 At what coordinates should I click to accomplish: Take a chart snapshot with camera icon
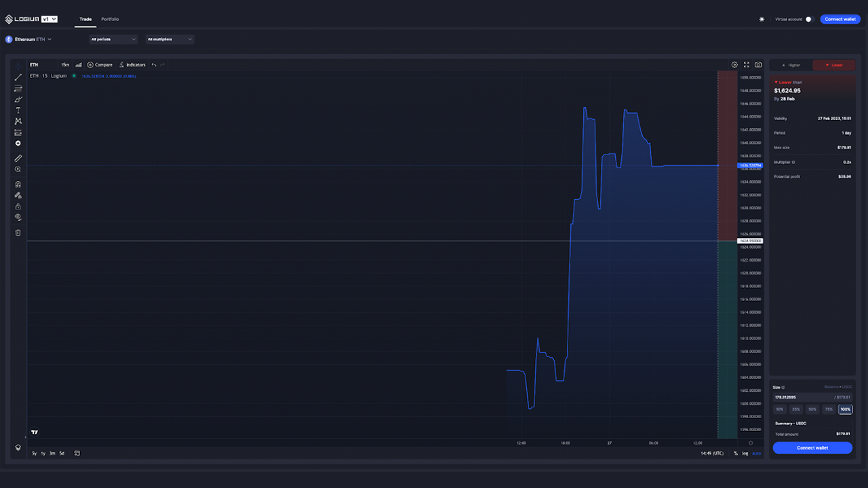[758, 65]
